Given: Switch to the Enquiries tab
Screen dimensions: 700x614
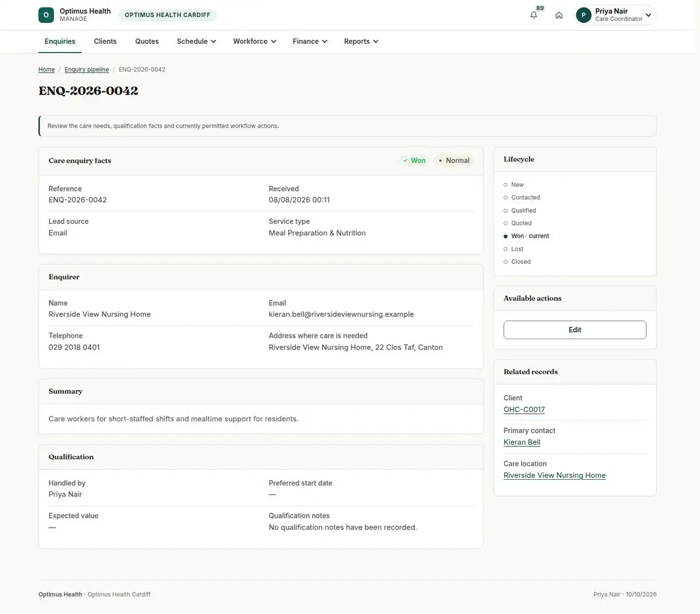Looking at the screenshot, I should click(x=60, y=41).
